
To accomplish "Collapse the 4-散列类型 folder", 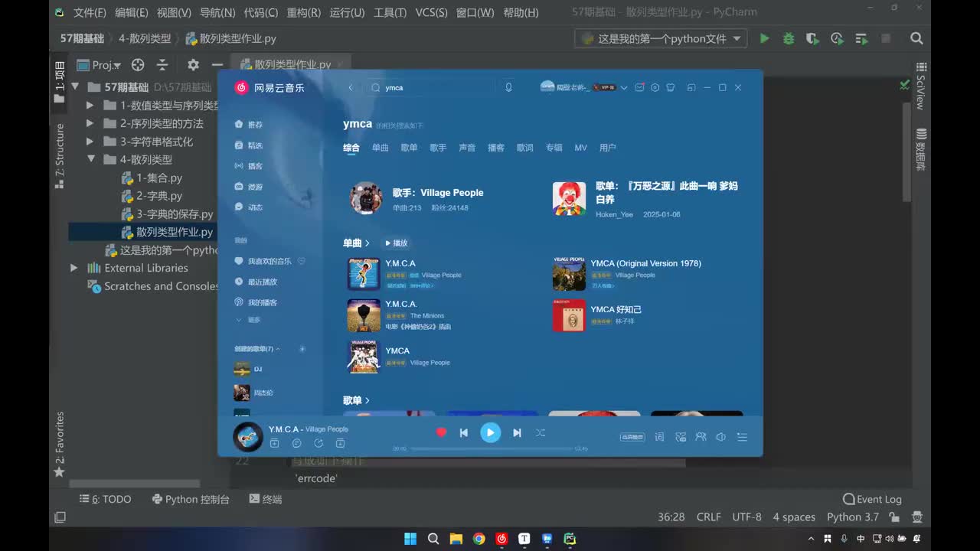I will (90, 159).
